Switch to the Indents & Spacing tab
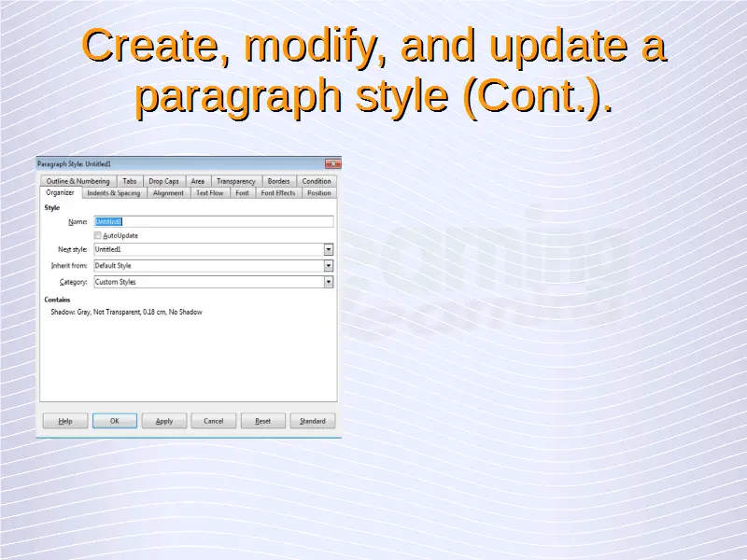747x560 pixels. 113,193
